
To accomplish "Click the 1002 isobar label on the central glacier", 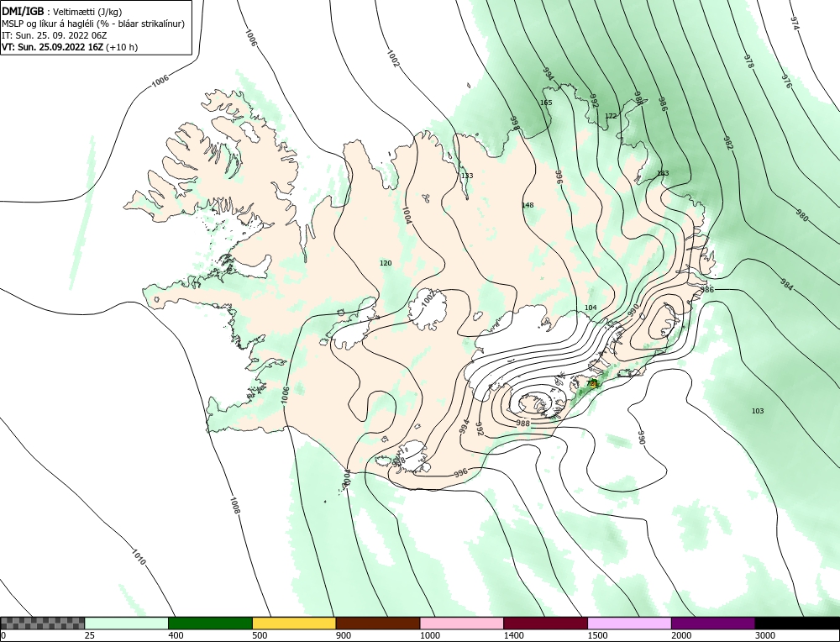I will [429, 298].
